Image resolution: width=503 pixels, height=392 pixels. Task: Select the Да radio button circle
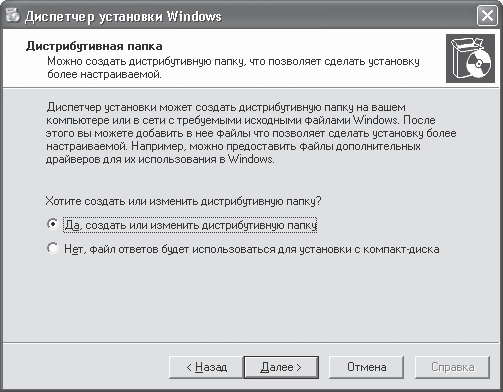coord(53,224)
